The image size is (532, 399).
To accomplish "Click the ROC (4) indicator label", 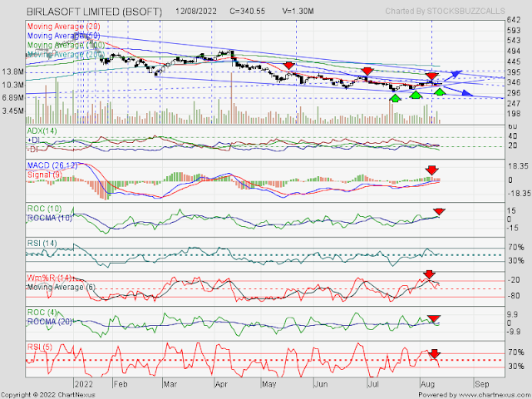I will click(42, 313).
